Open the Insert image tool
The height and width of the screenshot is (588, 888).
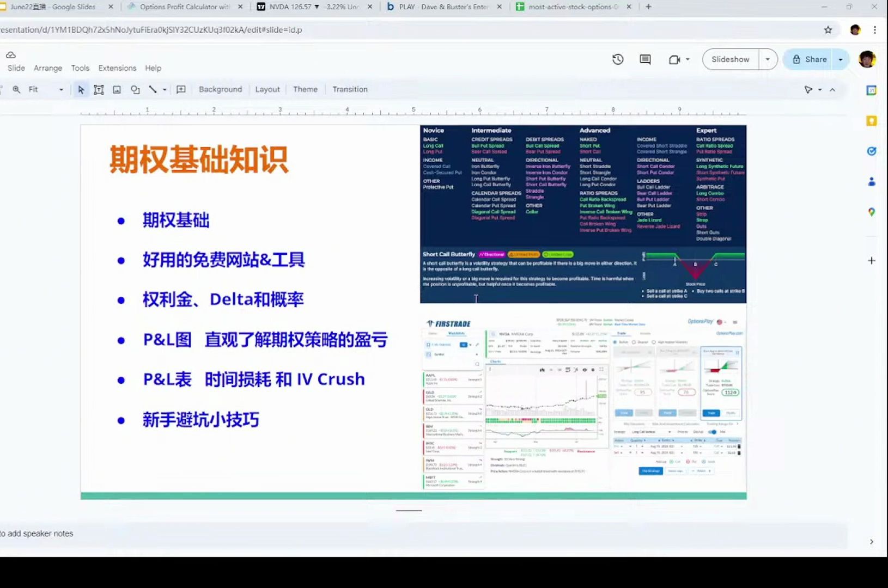(x=117, y=89)
